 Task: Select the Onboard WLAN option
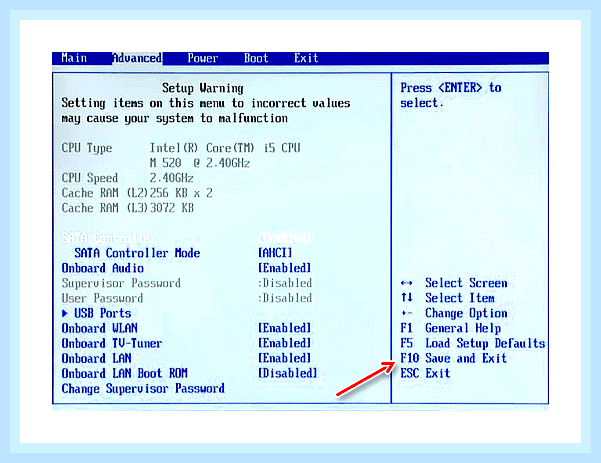tap(100, 328)
